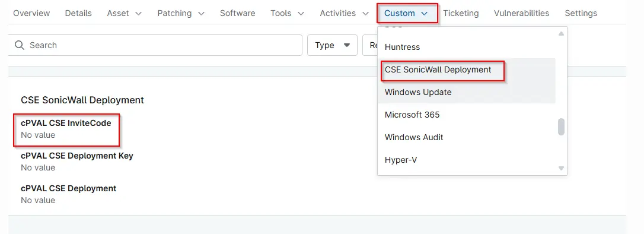Open the Type filter dropdown
Viewport: 644px width, 234px height.
(x=332, y=45)
